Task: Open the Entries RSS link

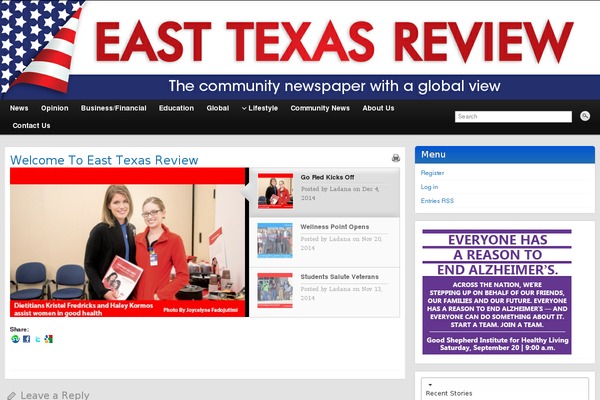Action: click(437, 201)
